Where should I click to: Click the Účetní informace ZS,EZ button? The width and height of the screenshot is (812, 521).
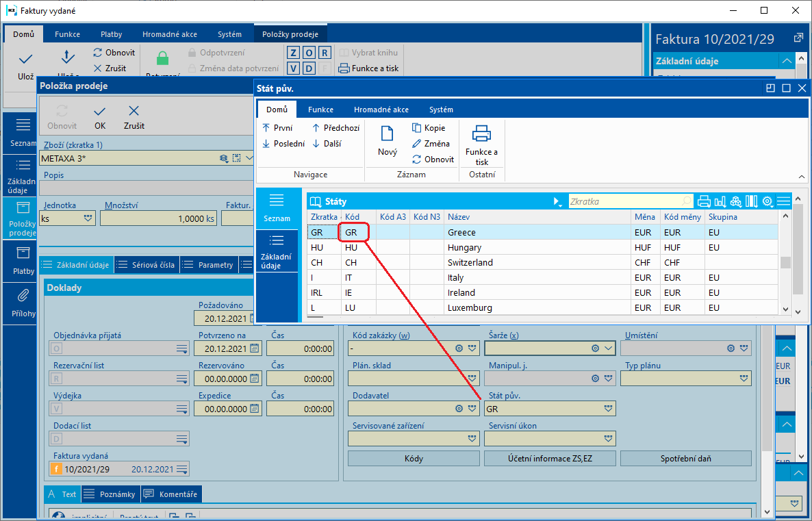tap(550, 458)
